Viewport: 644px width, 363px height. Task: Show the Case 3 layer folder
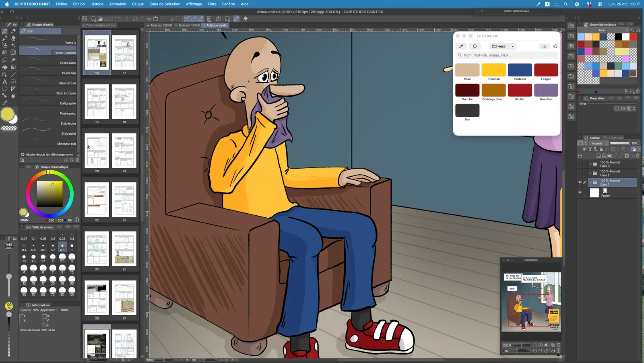580,164
